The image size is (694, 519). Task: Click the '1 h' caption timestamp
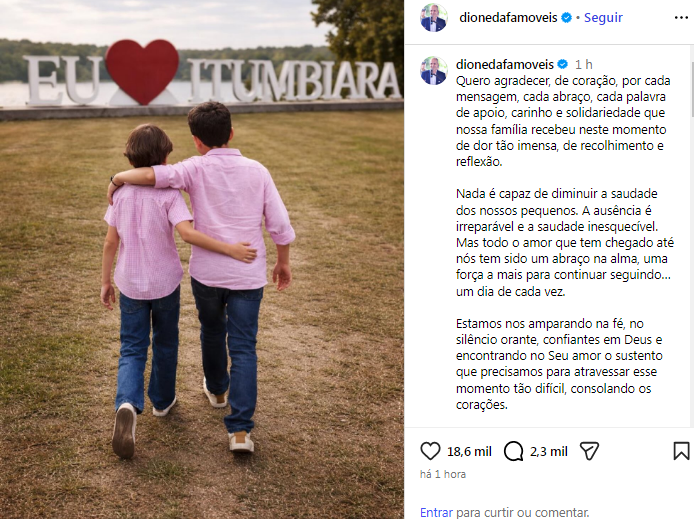click(583, 65)
